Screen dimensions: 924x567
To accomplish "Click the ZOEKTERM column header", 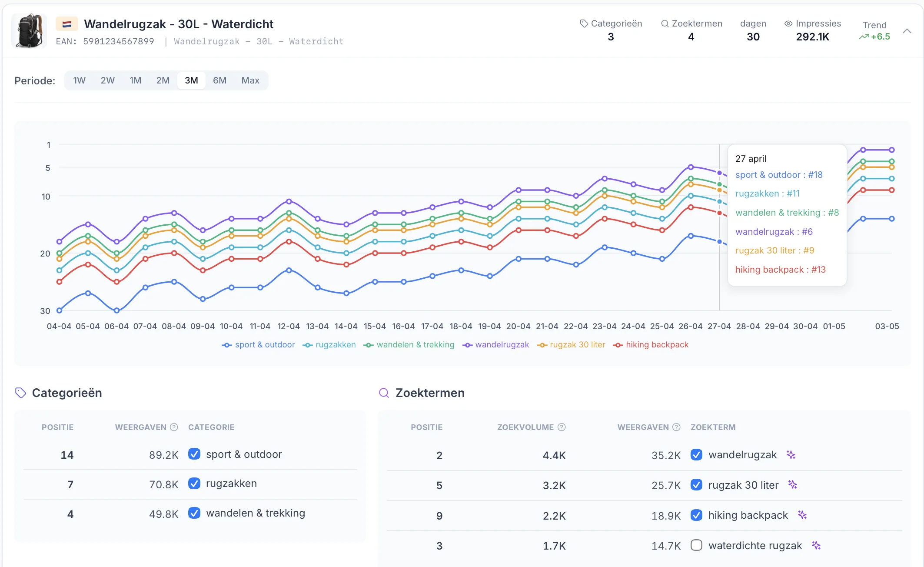I will pos(713,427).
